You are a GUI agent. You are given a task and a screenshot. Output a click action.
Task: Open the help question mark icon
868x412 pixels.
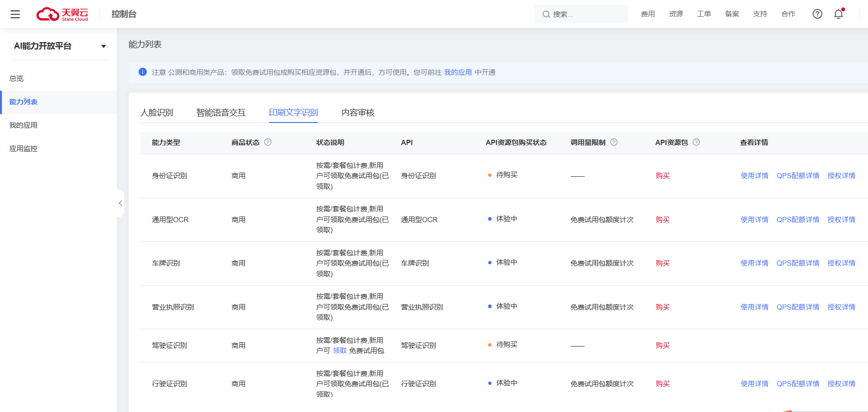coord(817,14)
